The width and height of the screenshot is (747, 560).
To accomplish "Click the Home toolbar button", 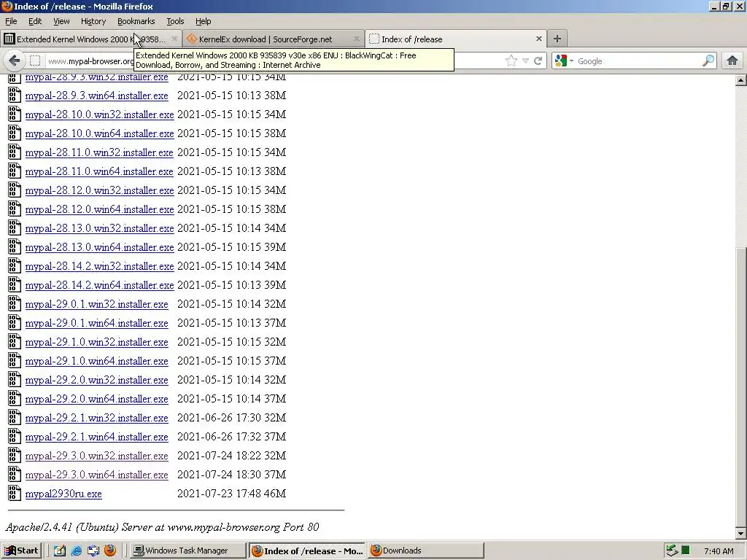I will (732, 61).
